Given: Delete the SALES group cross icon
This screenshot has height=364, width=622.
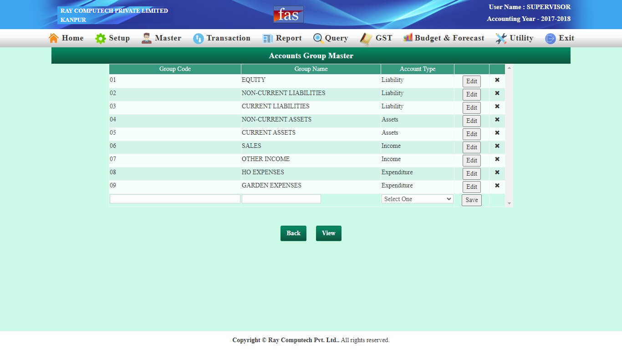Looking at the screenshot, I should 497,146.
